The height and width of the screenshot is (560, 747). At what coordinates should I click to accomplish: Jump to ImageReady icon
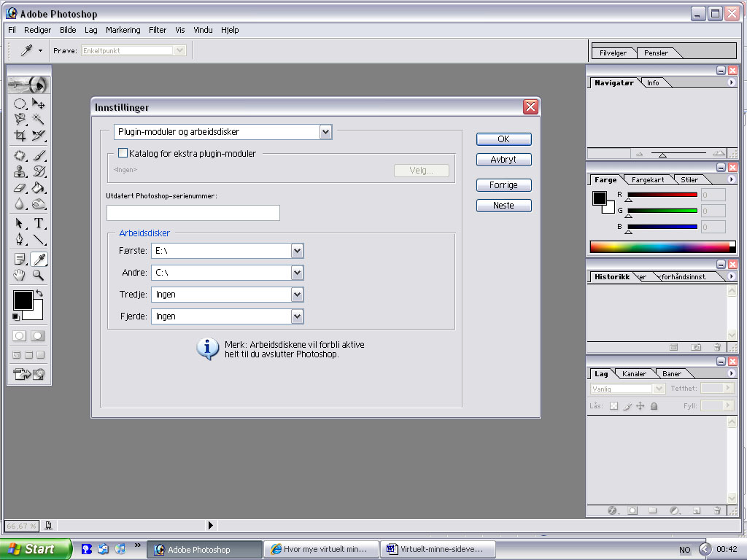(x=28, y=374)
